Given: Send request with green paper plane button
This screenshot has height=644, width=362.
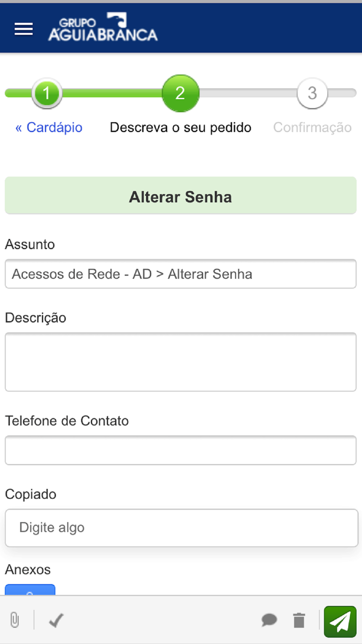Looking at the screenshot, I should pyautogui.click(x=340, y=622).
